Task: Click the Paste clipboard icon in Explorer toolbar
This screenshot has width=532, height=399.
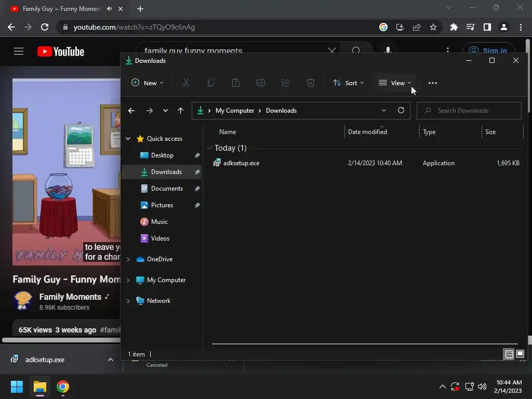Action: point(236,83)
